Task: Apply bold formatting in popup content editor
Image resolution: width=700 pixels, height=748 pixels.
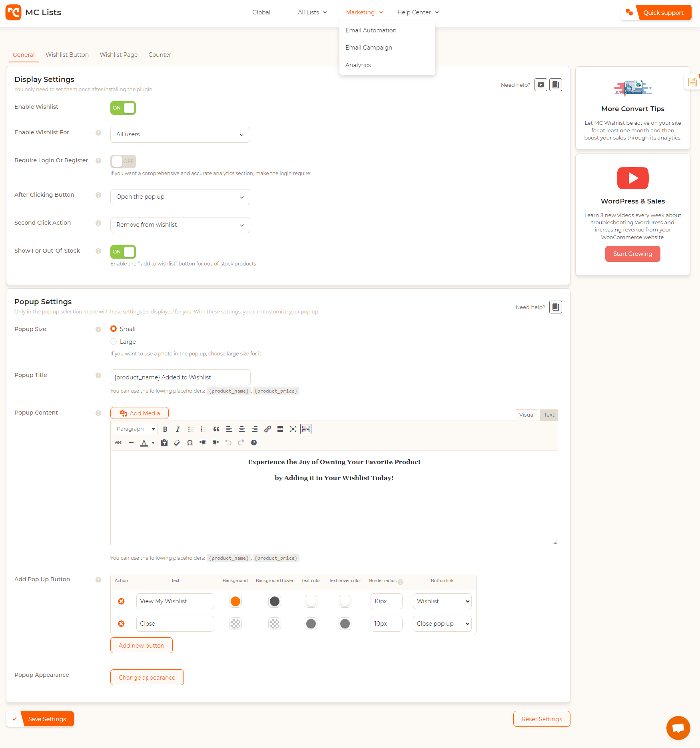Action: (165, 429)
